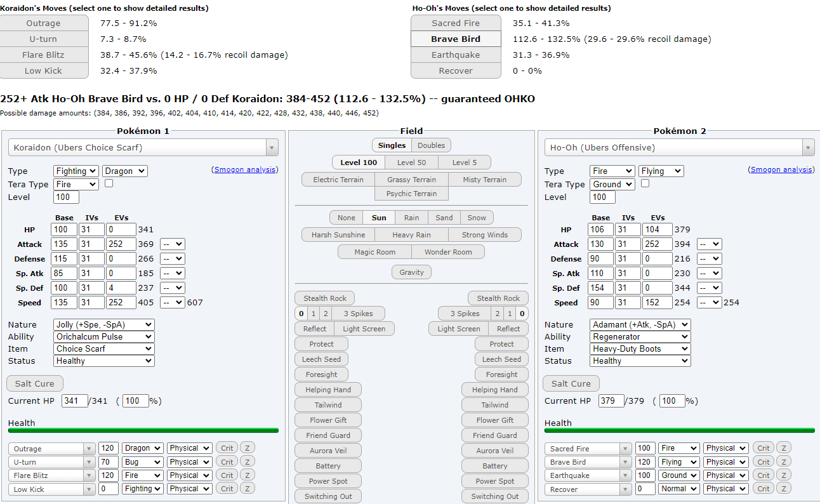Click Ho-Oh's Brave Bird base power field
820x504 pixels.
645,462
